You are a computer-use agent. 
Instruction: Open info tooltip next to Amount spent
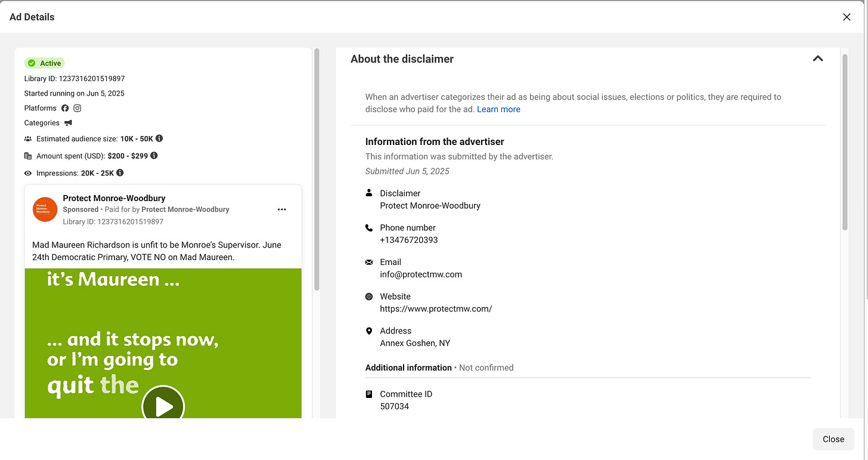coord(154,156)
